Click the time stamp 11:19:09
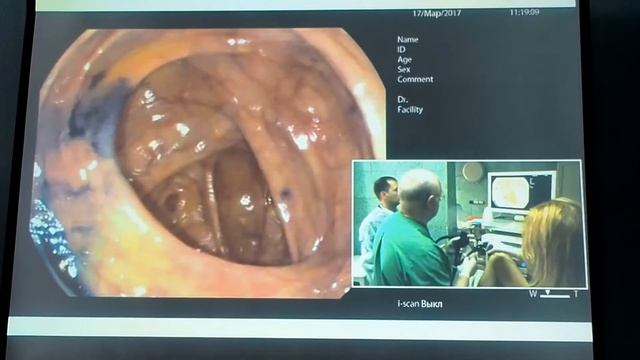640x360 pixels. (x=524, y=12)
